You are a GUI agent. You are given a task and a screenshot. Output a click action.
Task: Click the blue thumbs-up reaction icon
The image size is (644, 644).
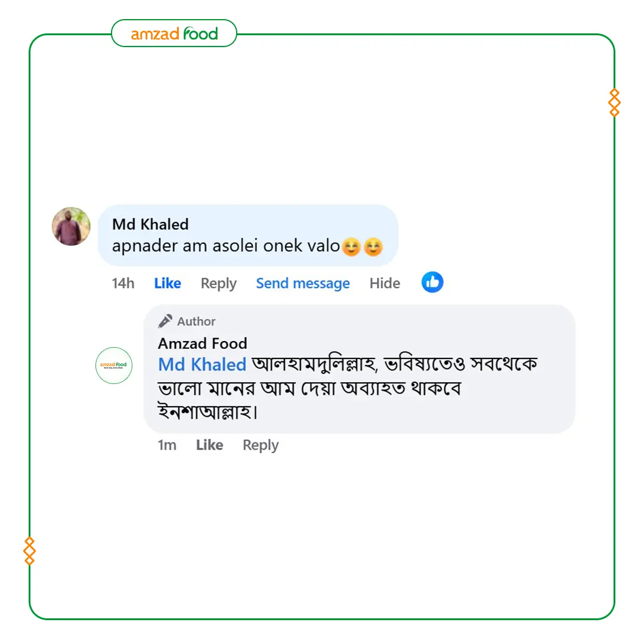[432, 282]
